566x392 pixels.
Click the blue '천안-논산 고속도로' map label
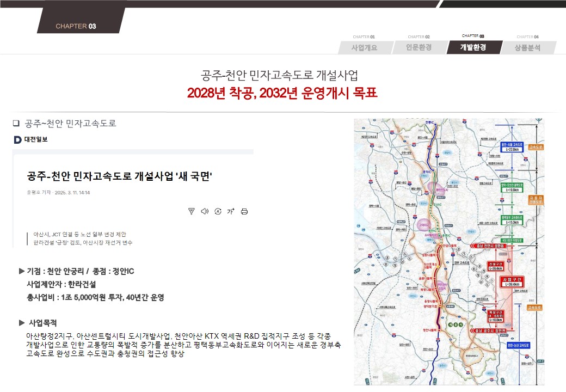(x=518, y=345)
